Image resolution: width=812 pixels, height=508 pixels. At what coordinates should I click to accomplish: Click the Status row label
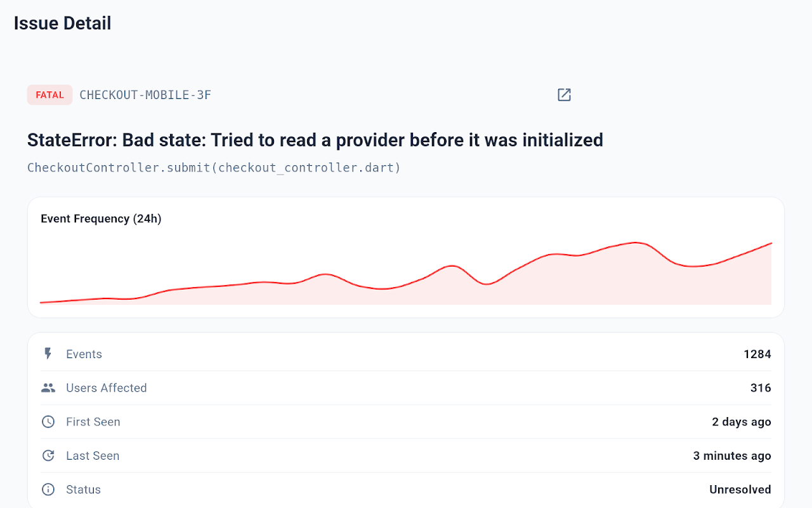84,490
